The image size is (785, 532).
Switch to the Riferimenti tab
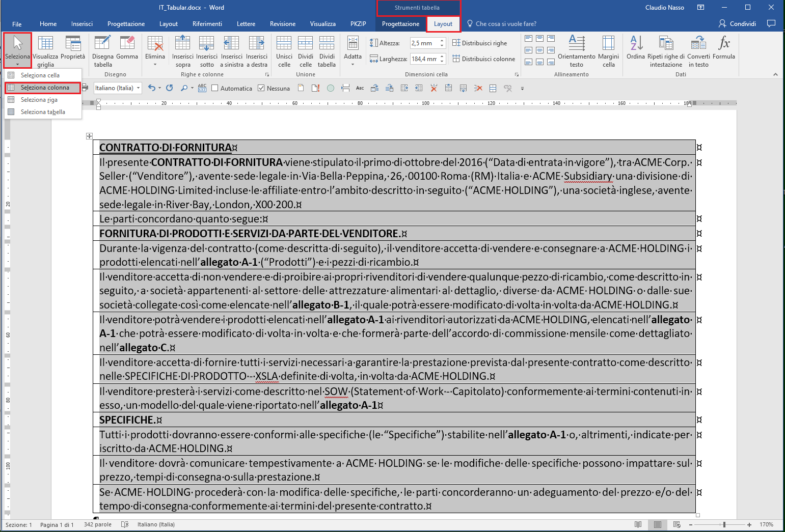pos(207,24)
